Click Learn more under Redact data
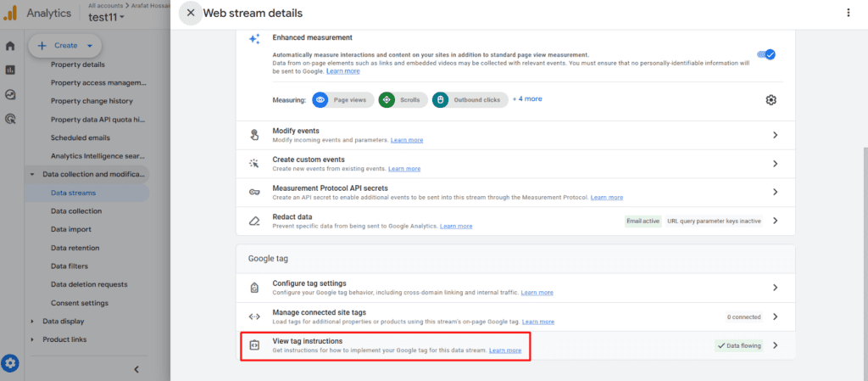This screenshot has width=868, height=381. point(456,226)
